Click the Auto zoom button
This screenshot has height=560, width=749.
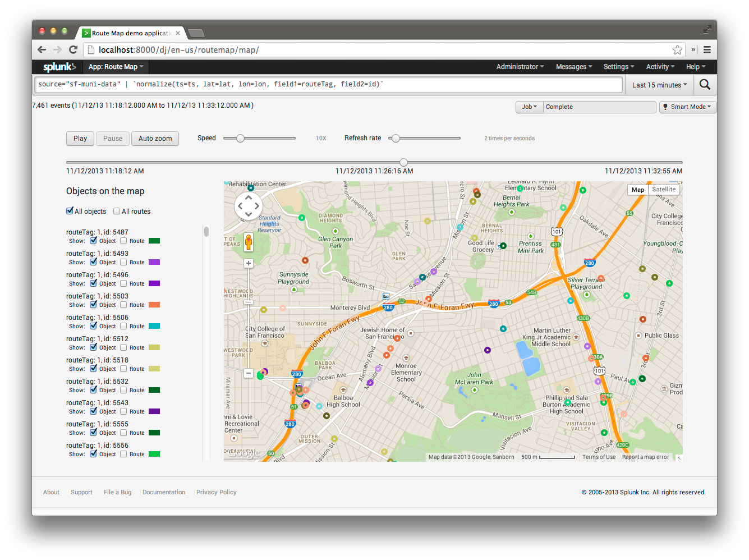155,139
